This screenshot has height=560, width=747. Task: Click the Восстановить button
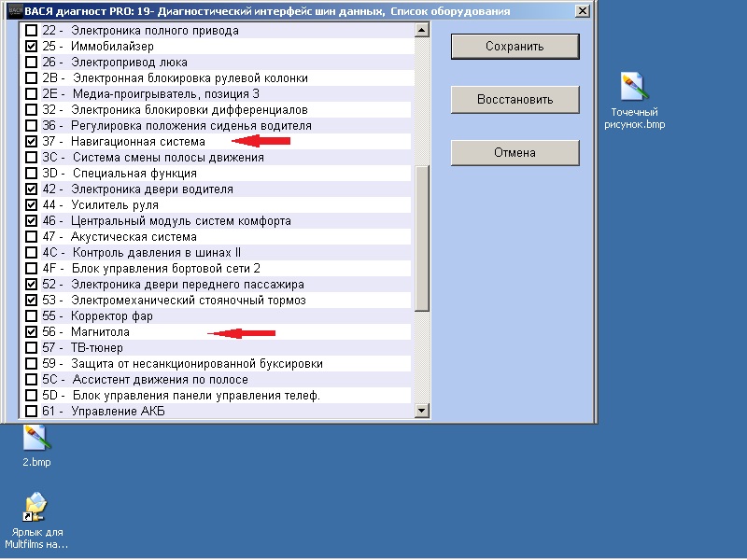[514, 100]
